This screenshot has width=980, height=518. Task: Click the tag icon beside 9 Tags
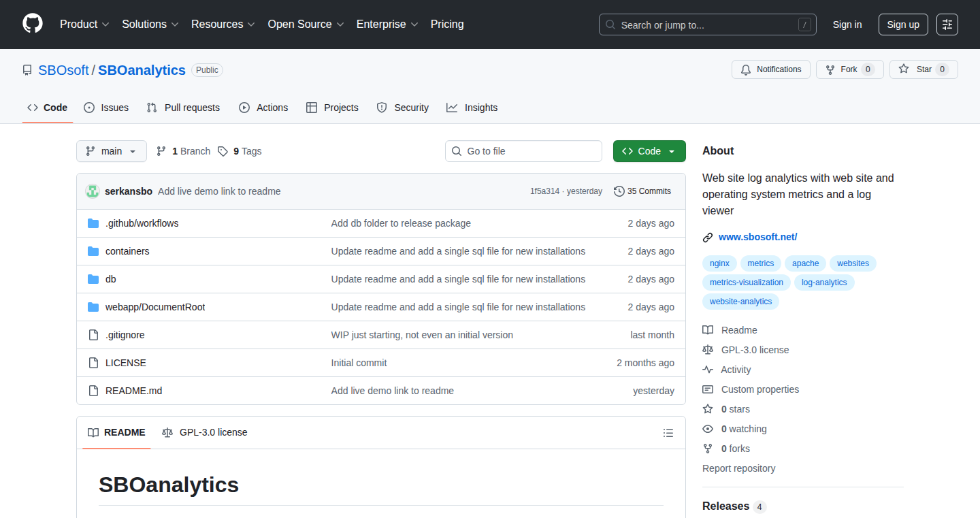click(223, 151)
